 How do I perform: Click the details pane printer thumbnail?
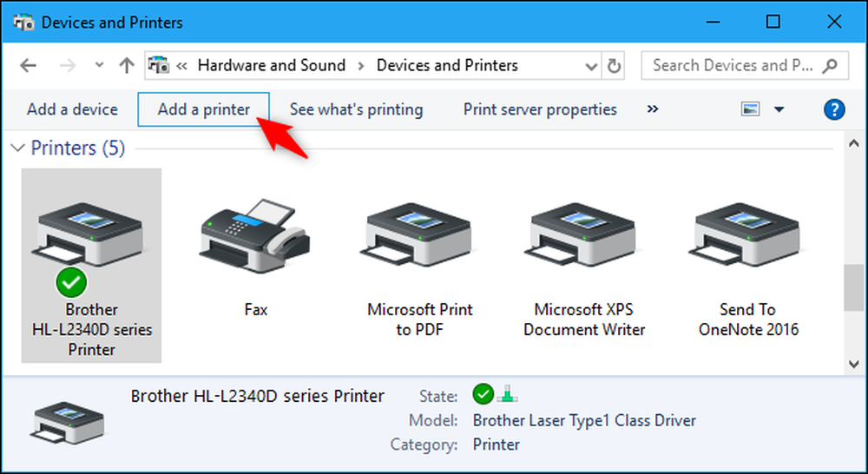(x=67, y=422)
